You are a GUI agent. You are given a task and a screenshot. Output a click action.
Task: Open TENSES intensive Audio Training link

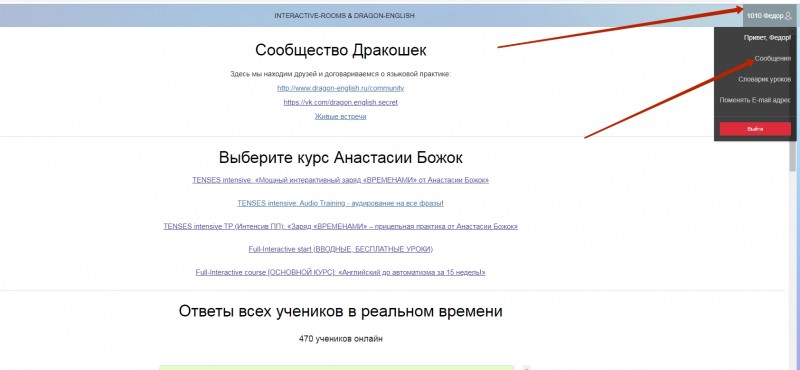(x=340, y=203)
